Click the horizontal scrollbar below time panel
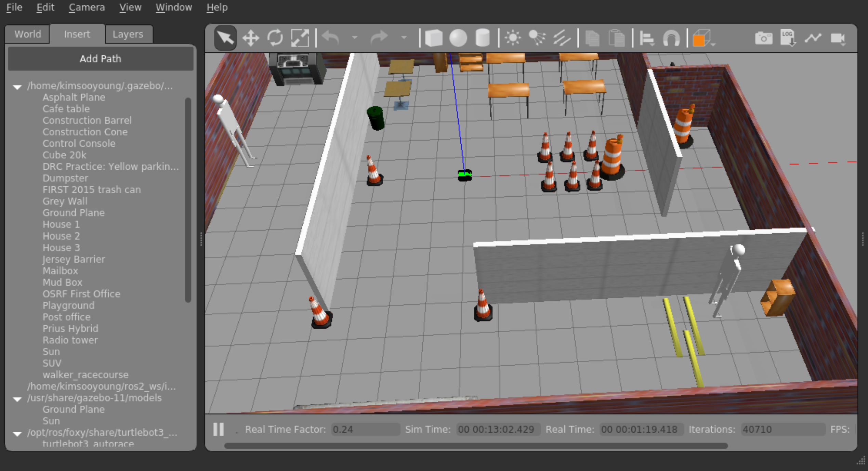This screenshot has width=868, height=471. pyautogui.click(x=475, y=446)
